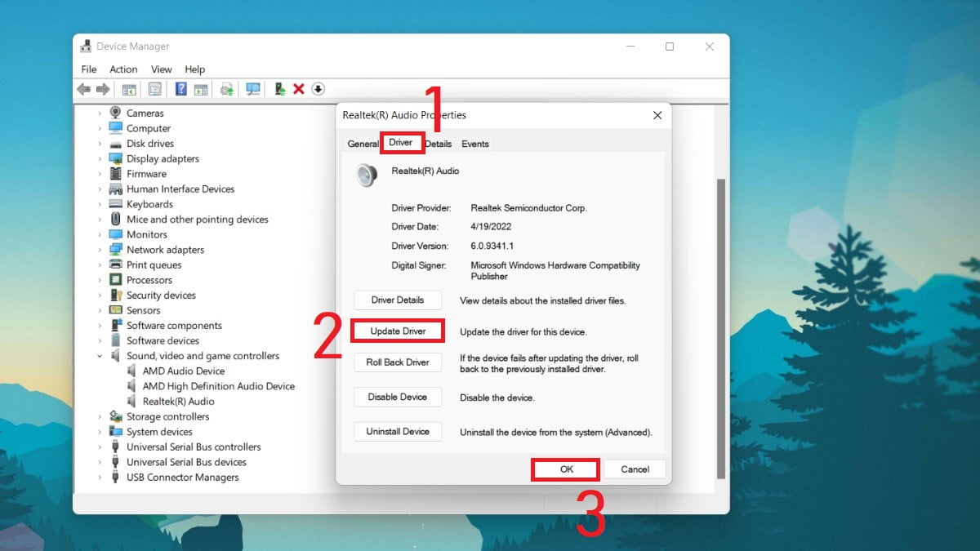Click the Universal Serial Bus controllers icon
This screenshot has height=551, width=980.
(x=115, y=447)
